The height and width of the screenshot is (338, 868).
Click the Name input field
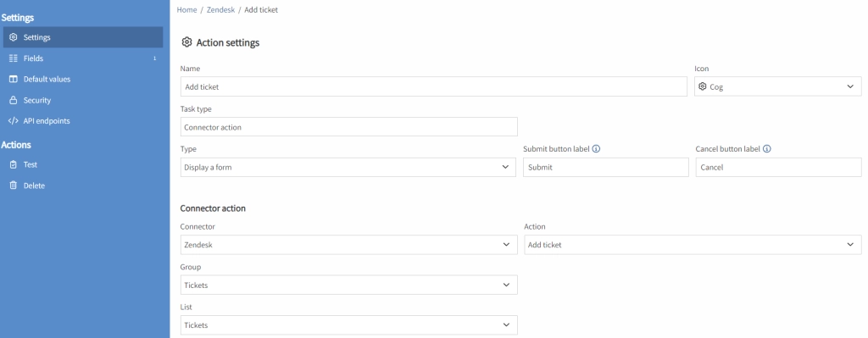coord(433,86)
